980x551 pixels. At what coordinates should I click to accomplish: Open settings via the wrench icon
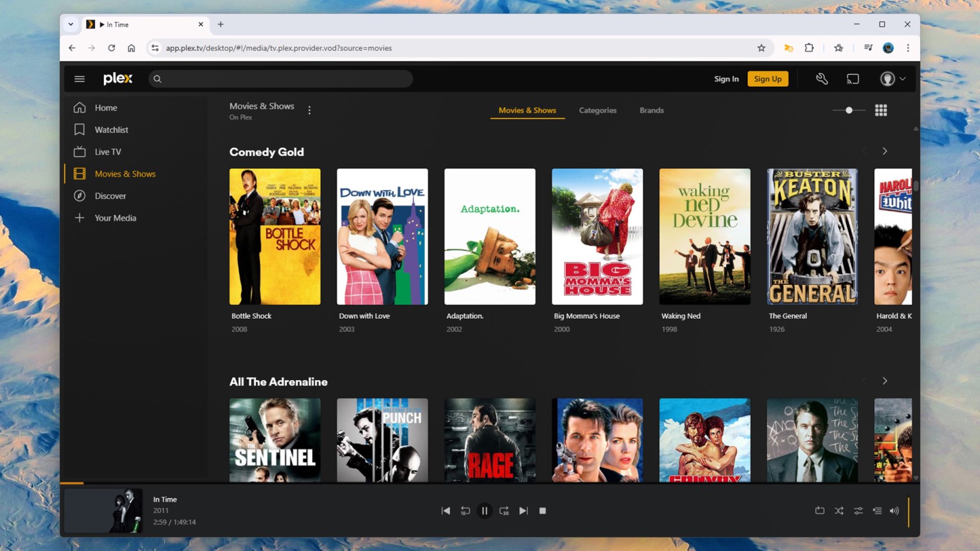click(822, 78)
